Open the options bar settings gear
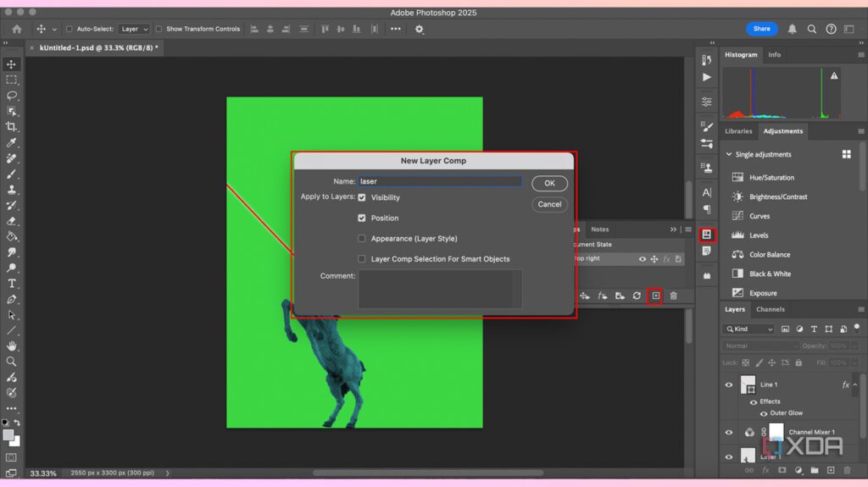The height and width of the screenshot is (487, 868). coord(419,30)
